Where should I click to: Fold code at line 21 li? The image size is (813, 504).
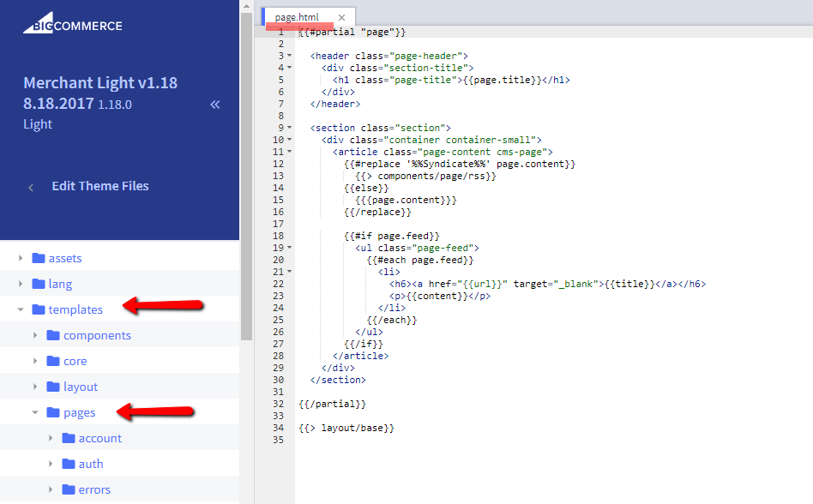290,271
